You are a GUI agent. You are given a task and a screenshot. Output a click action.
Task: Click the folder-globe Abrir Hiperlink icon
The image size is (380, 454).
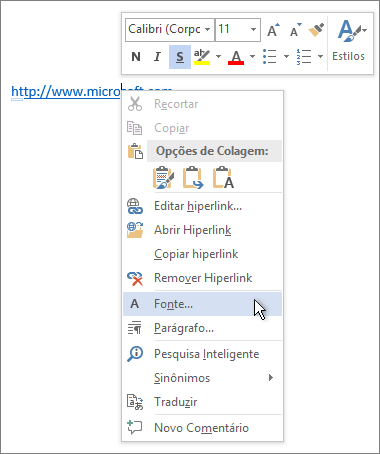click(x=135, y=230)
